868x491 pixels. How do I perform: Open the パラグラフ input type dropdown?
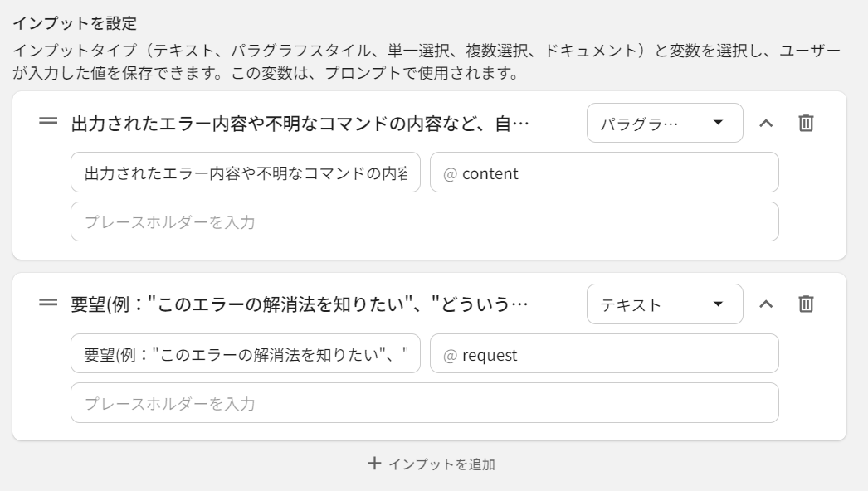tap(664, 123)
